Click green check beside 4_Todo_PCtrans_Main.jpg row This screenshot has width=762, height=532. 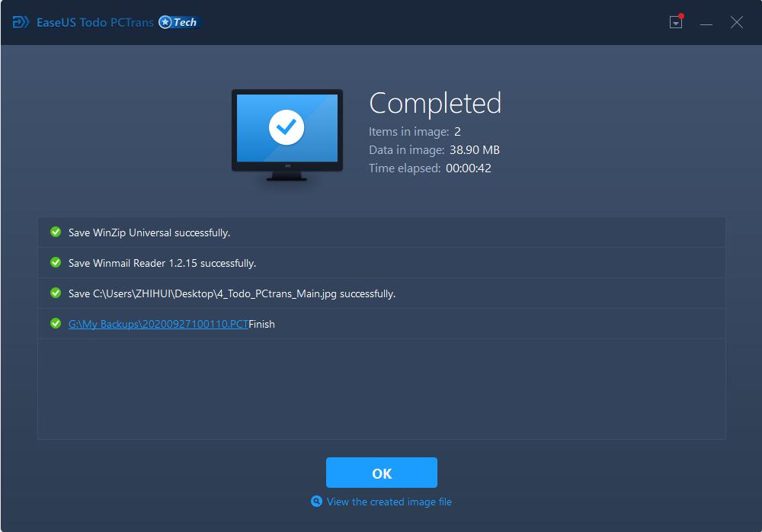(x=56, y=293)
